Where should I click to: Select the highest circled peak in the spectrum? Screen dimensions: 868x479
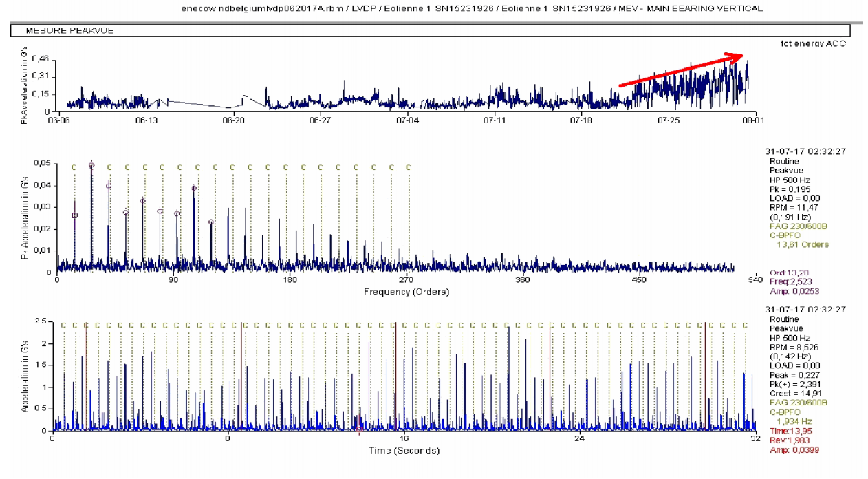click(x=91, y=166)
